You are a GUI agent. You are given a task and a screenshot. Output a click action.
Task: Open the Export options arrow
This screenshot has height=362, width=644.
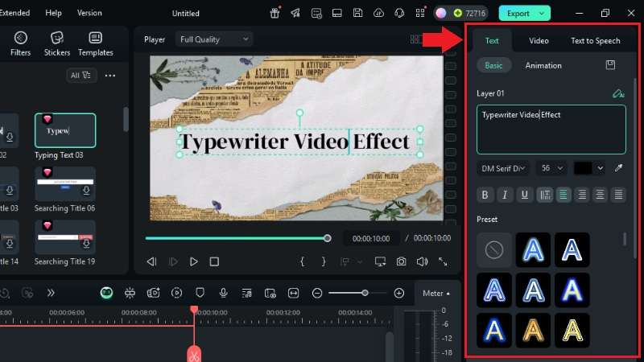tap(542, 14)
